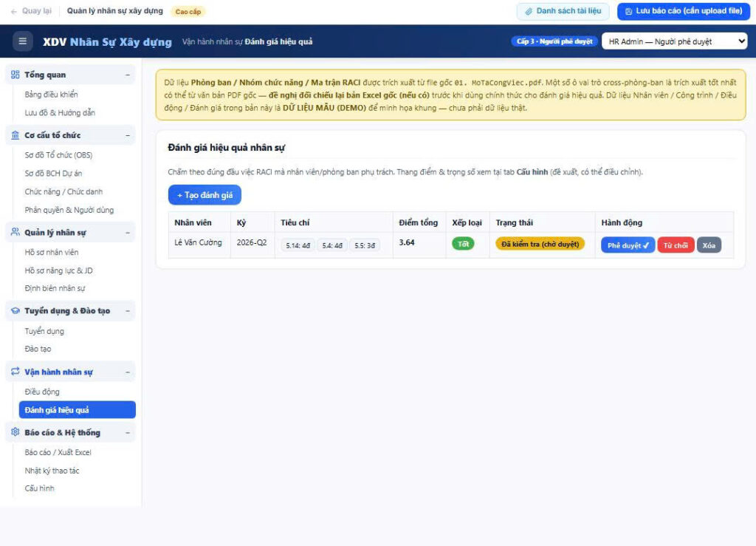The width and height of the screenshot is (756, 546).
Task: Collapse the Quản lý nhân sự section
Action: click(x=128, y=233)
